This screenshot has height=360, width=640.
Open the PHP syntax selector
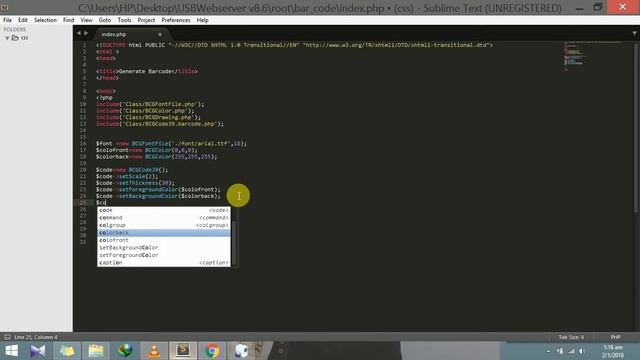tap(616, 337)
